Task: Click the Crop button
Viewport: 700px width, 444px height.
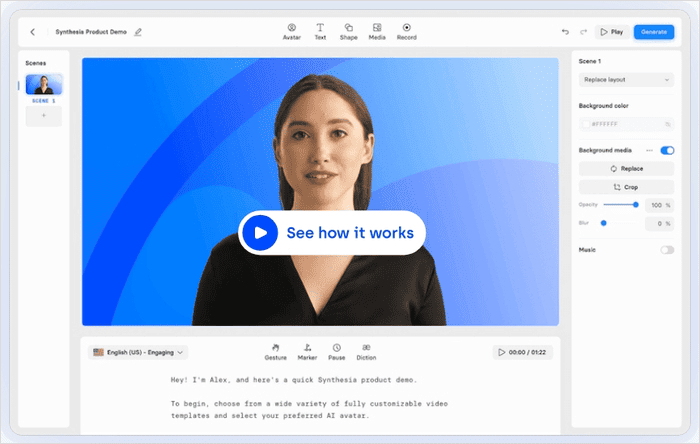Action: coord(626,187)
